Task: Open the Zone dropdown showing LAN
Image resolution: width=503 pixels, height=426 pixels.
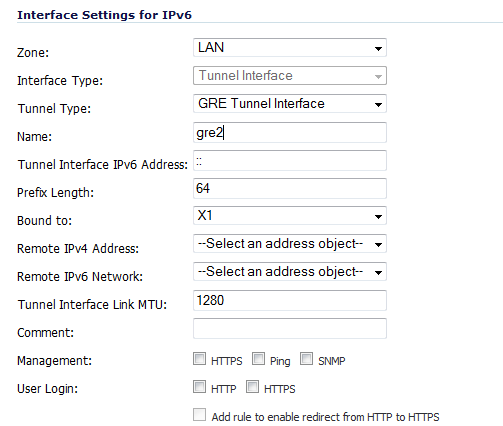Action: [x=290, y=48]
